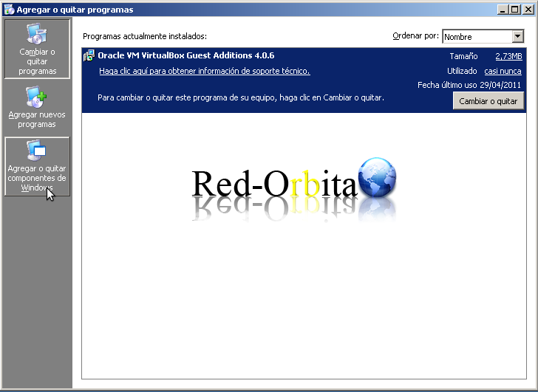Click the Nombre sort combo box field
This screenshot has width=538, height=392.
(483, 36)
